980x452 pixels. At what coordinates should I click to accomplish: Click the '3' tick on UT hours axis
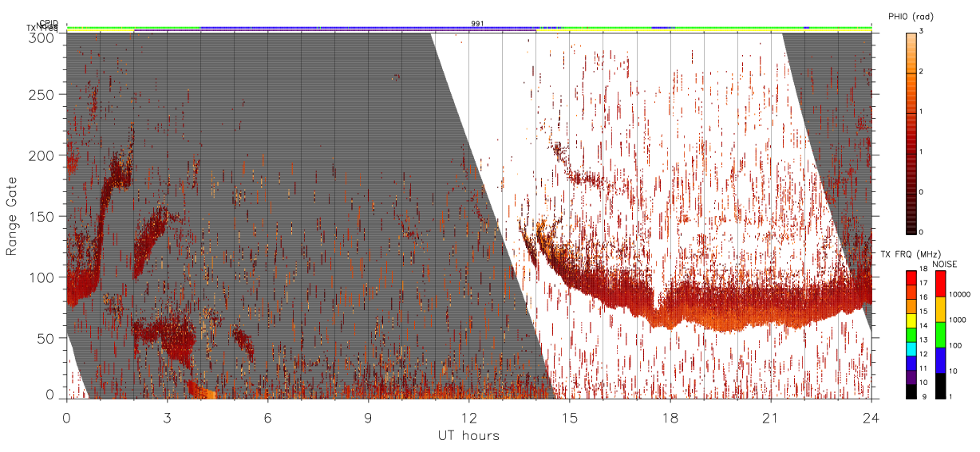point(167,417)
